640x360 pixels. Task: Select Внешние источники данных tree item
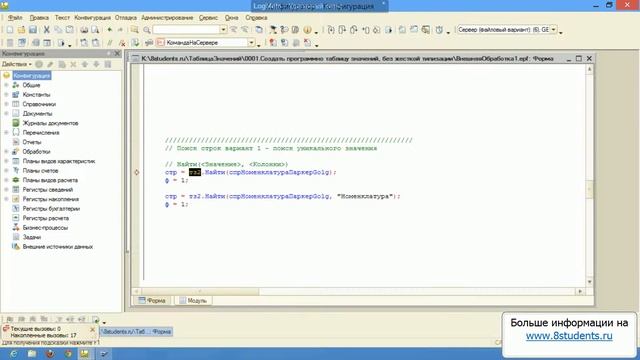point(58,247)
